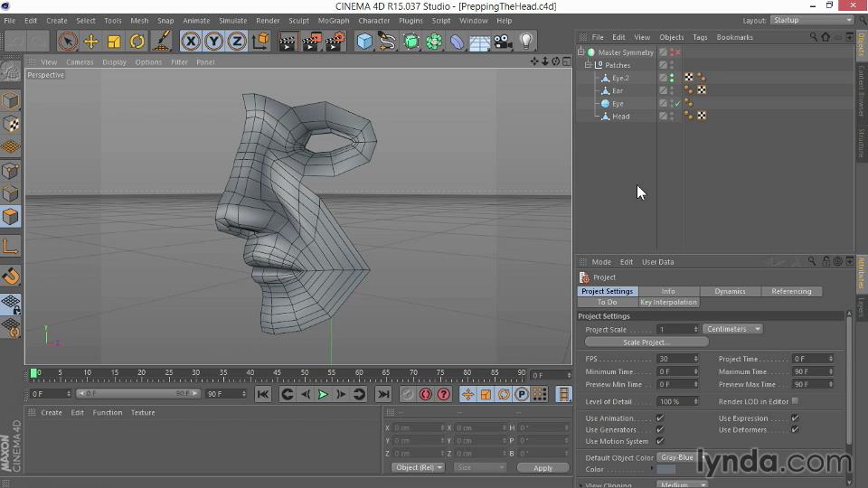Open the Bookmarks menu in Object Manager
This screenshot has height=488, width=868.
click(x=734, y=37)
